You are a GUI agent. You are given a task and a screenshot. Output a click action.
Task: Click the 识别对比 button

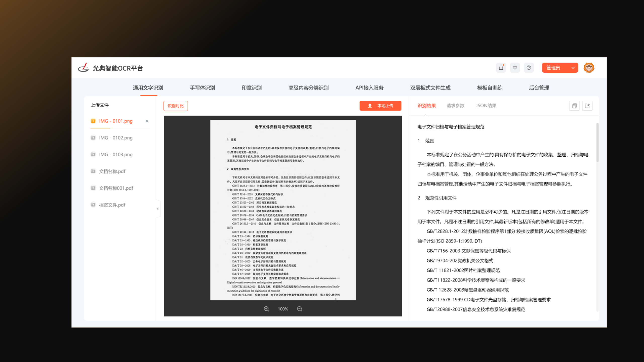click(175, 106)
